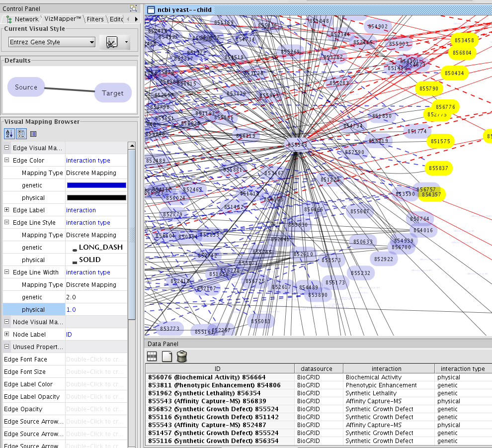Collapse Node Visual Mapping section
The height and width of the screenshot is (448, 492).
(x=6, y=322)
